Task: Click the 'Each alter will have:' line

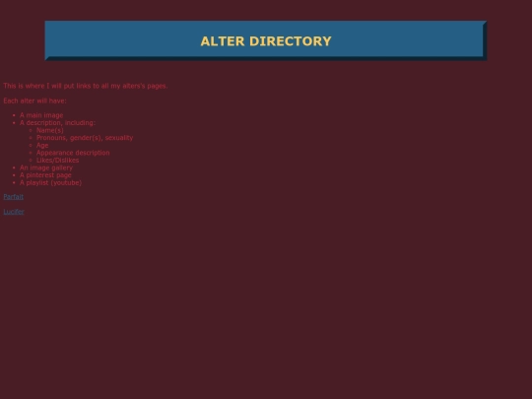Action: (34, 100)
